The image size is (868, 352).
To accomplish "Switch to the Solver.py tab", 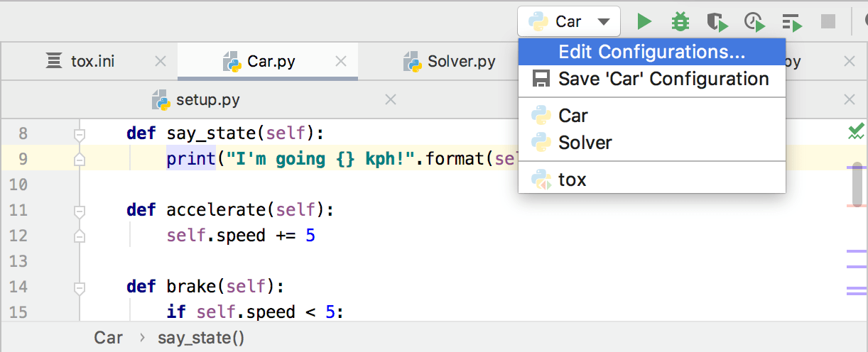I will point(460,62).
